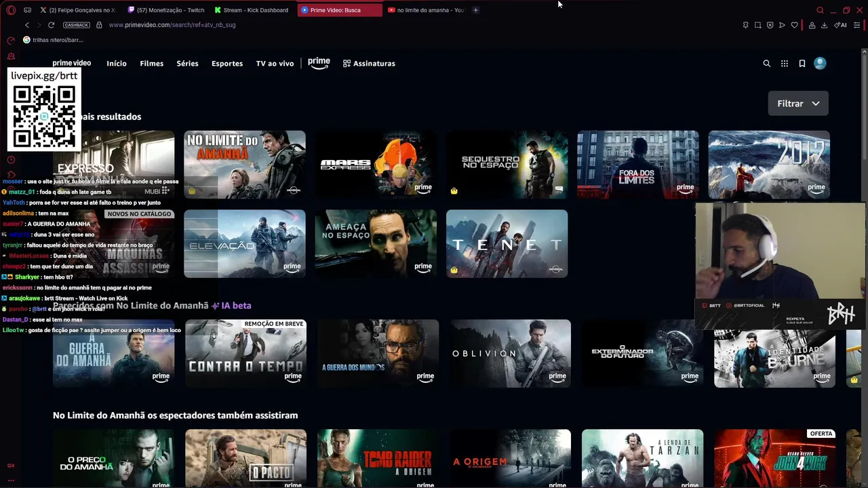Image resolution: width=868 pixels, height=488 pixels.
Task: Open Fora dos Limites card
Action: [638, 165]
